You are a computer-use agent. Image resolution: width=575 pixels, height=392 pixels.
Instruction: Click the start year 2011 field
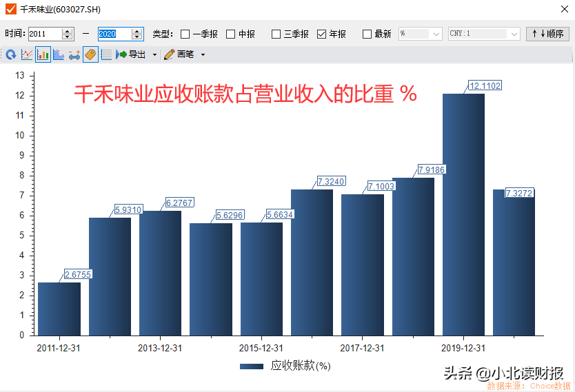[x=44, y=34]
